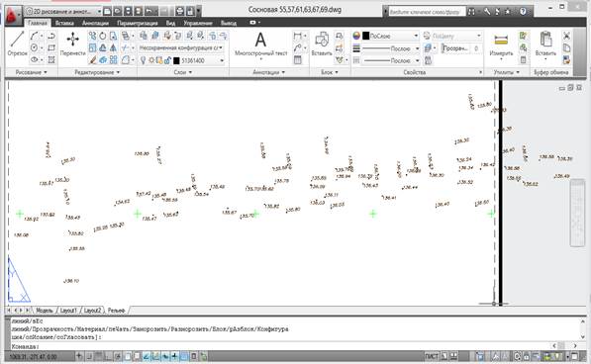
Task: Toggle ЛИСТ paper space button
Action: coord(432,356)
